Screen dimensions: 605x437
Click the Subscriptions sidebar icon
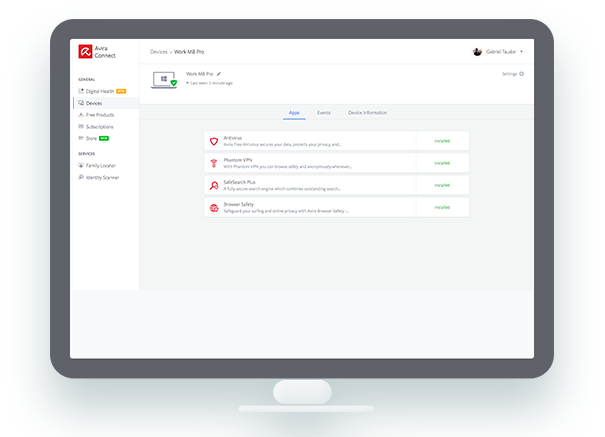click(81, 127)
